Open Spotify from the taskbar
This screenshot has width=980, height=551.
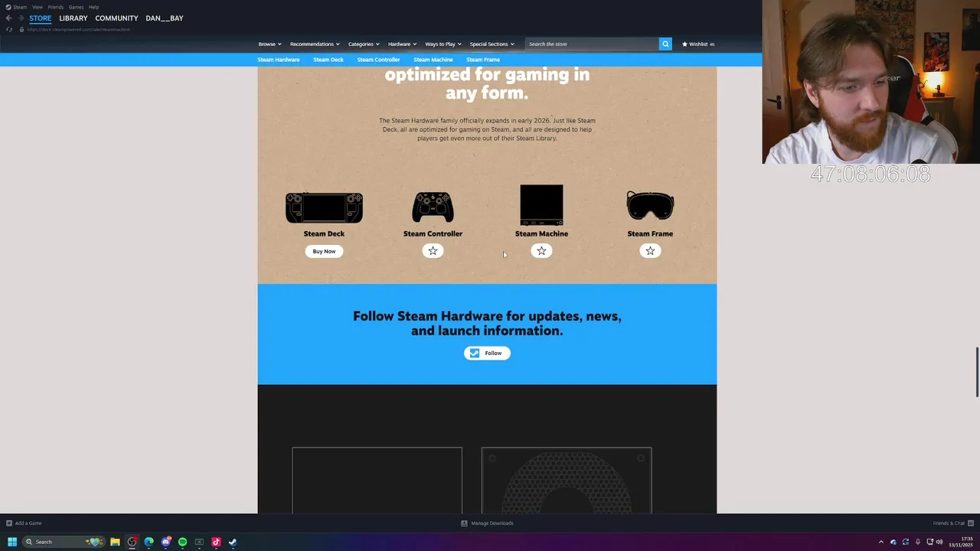tap(182, 542)
